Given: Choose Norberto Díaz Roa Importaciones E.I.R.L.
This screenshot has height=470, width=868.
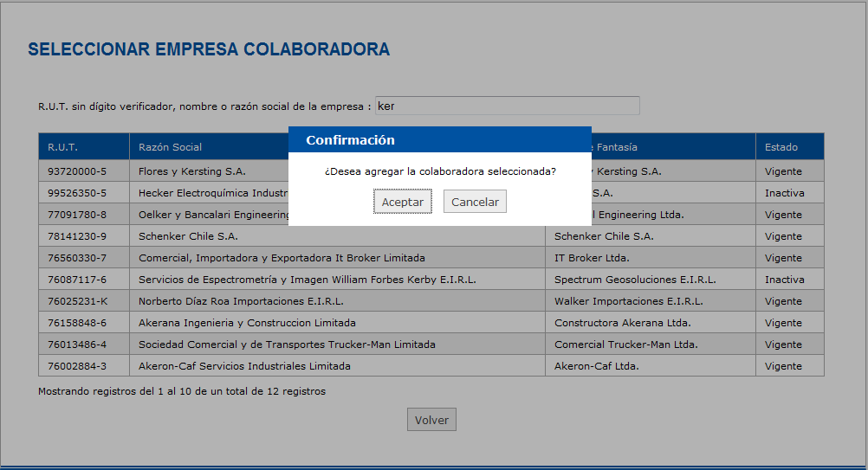Looking at the screenshot, I should pos(241,301).
